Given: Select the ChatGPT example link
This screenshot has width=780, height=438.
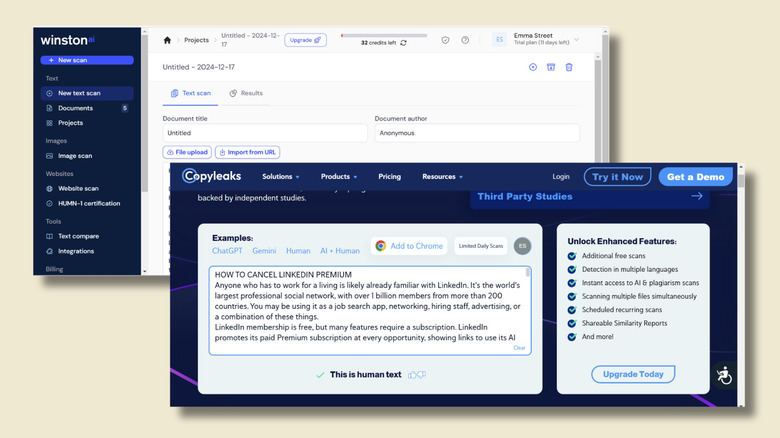Looking at the screenshot, I should 227,251.
